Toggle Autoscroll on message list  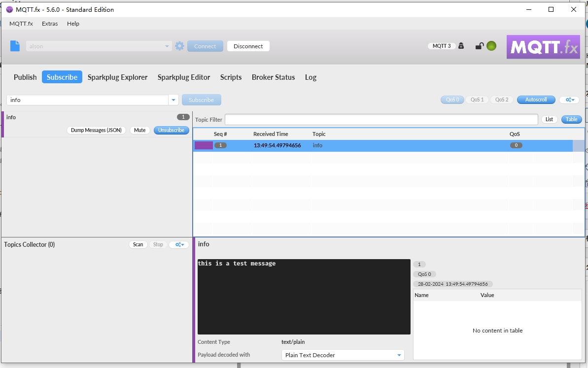pos(536,100)
